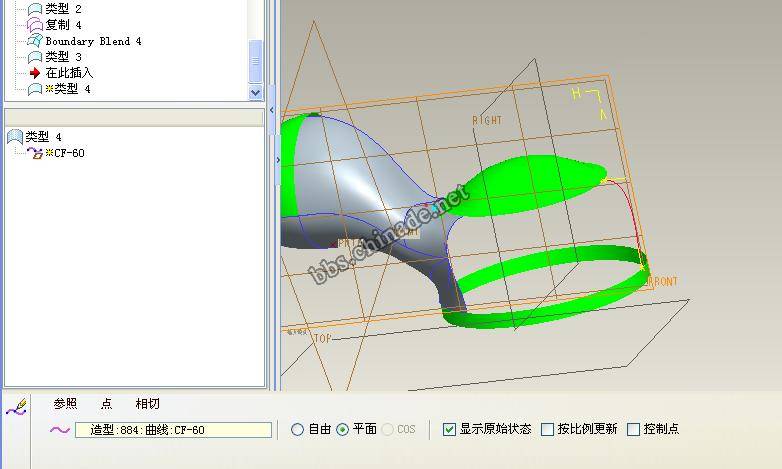This screenshot has width=782, height=469.
Task: Enable the 控制点 control points checkbox
Action: click(633, 430)
